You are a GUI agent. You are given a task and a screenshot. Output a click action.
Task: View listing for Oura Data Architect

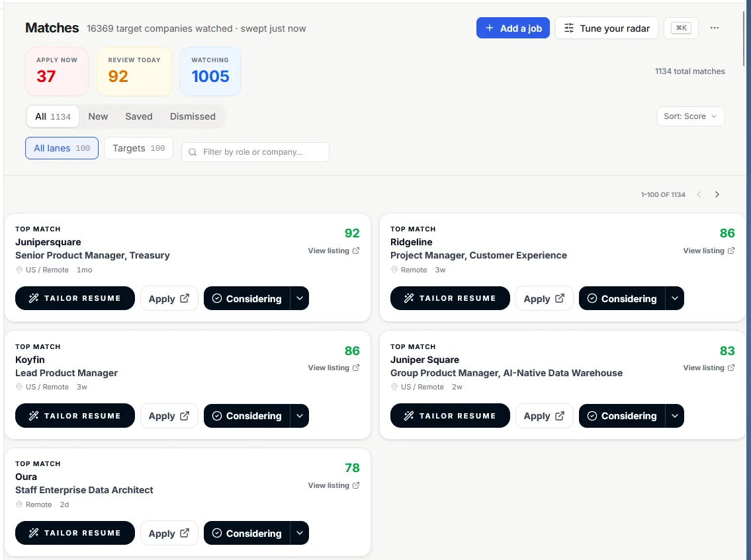point(333,485)
